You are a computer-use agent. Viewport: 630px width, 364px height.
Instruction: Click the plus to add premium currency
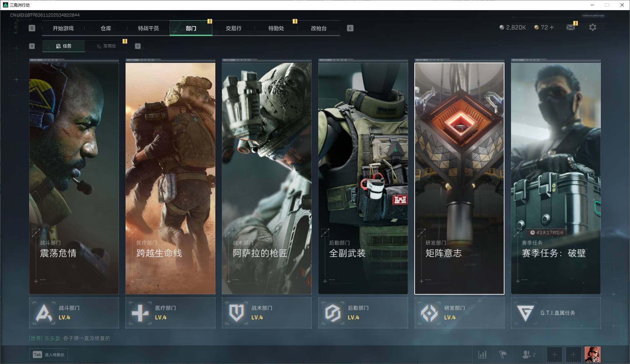click(x=552, y=27)
